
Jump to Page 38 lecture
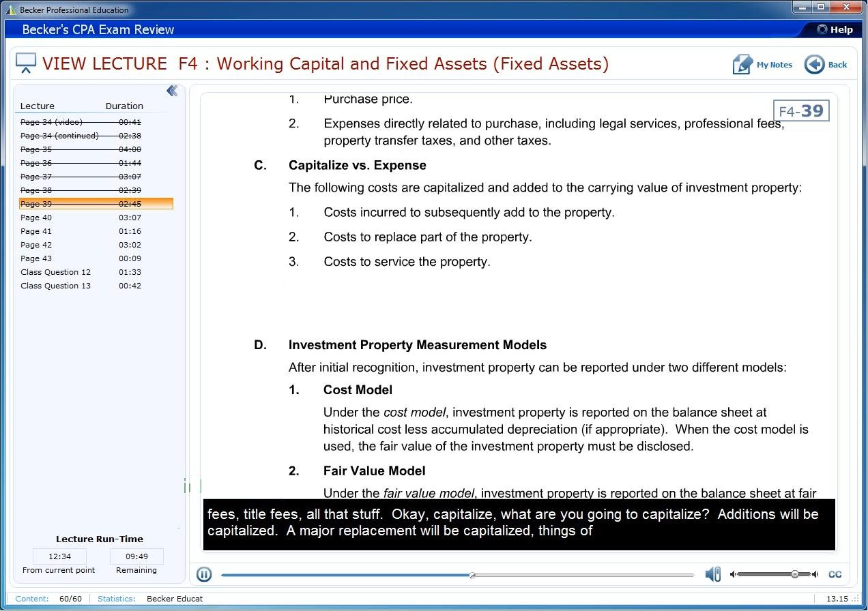pyautogui.click(x=36, y=190)
